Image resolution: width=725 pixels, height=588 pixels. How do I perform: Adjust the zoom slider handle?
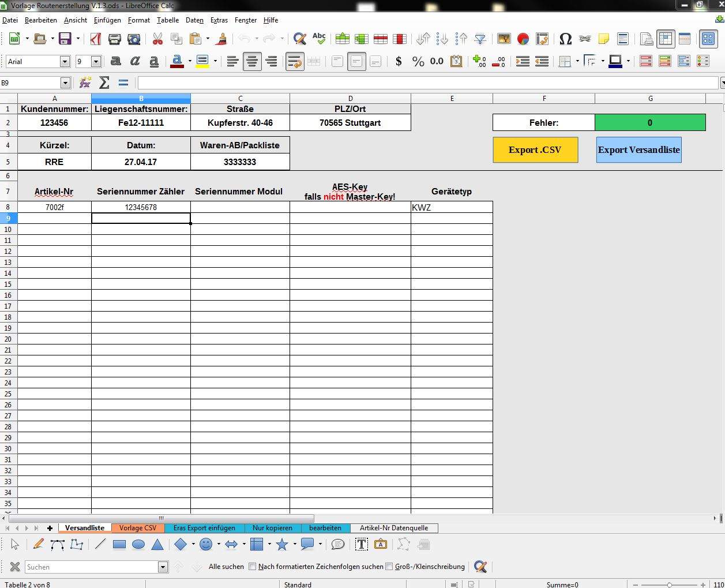[x=669, y=585]
